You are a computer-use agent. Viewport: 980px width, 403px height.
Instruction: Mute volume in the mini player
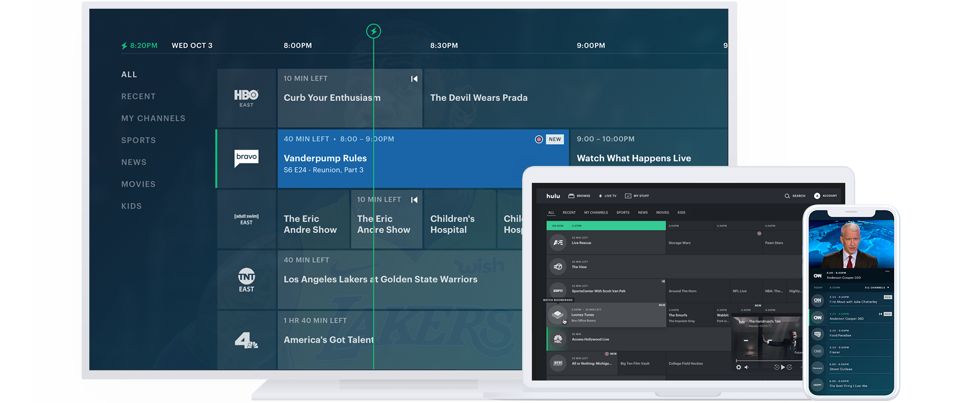point(746,367)
